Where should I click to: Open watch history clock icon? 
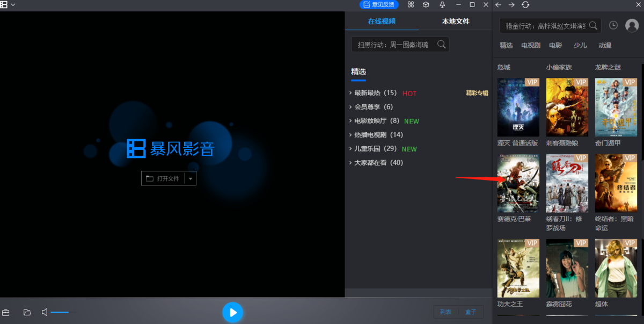pyautogui.click(x=613, y=25)
